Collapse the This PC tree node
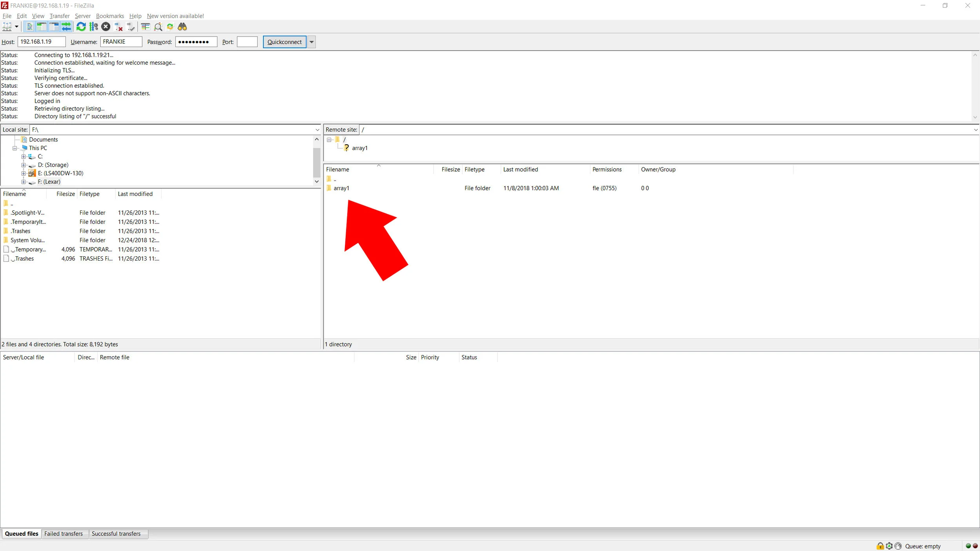 click(15, 148)
